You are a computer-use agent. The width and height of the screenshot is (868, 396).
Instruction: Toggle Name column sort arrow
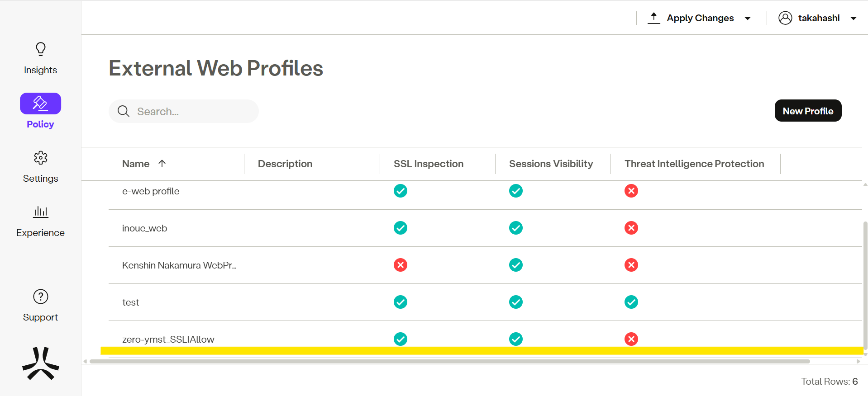(x=162, y=164)
